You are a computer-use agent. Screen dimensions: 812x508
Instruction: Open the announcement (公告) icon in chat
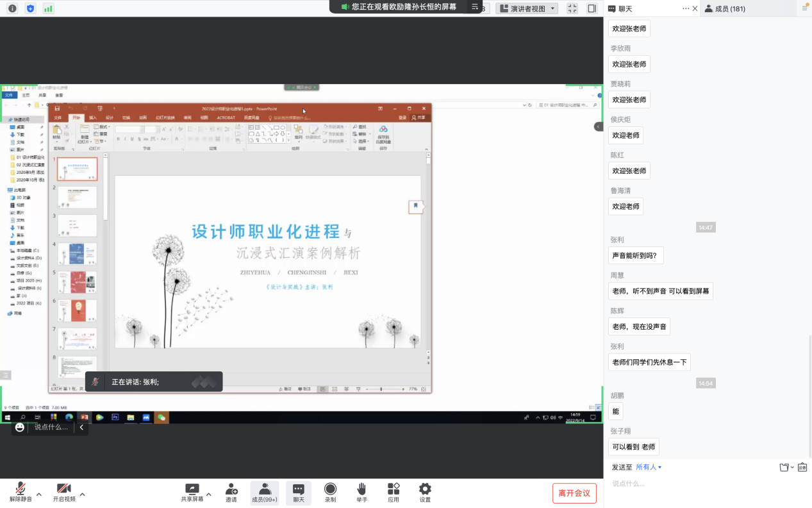(802, 467)
